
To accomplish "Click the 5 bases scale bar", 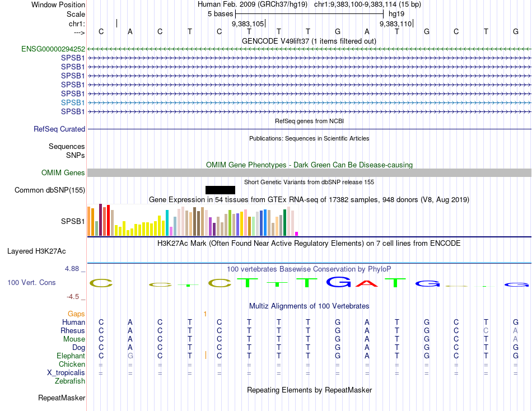I will pos(310,14).
